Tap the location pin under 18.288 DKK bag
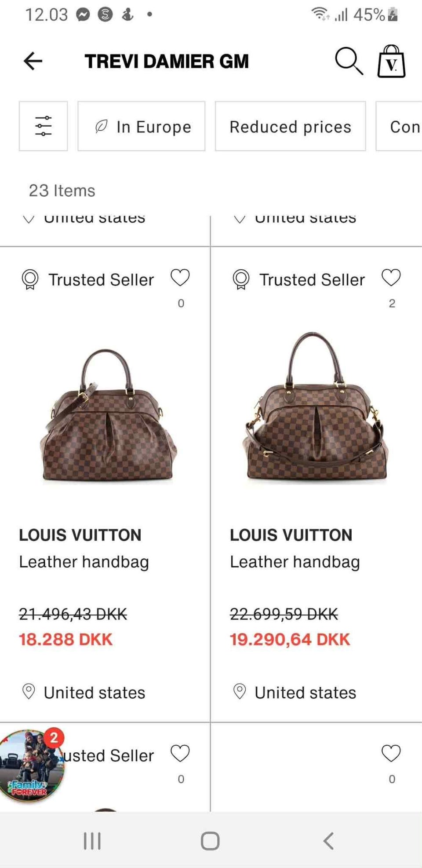This screenshot has height=868, width=422. (x=29, y=692)
